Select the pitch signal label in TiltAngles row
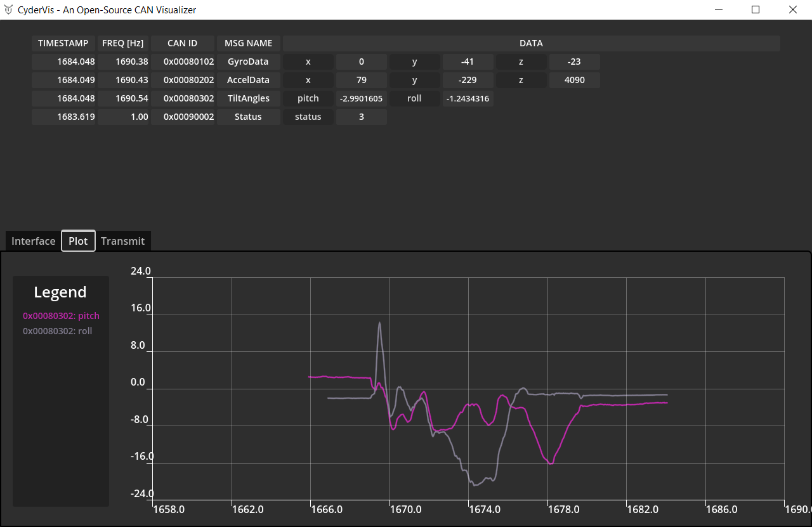The width and height of the screenshot is (812, 527). pos(308,98)
